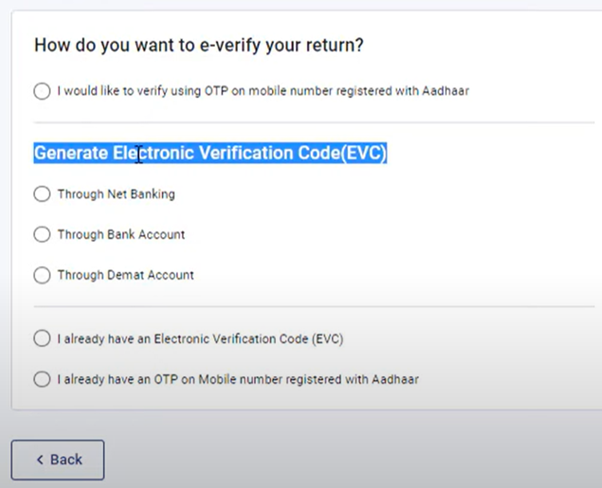The width and height of the screenshot is (602, 488).
Task: Select the Through Bank Account radio circle
Action: [x=41, y=234]
